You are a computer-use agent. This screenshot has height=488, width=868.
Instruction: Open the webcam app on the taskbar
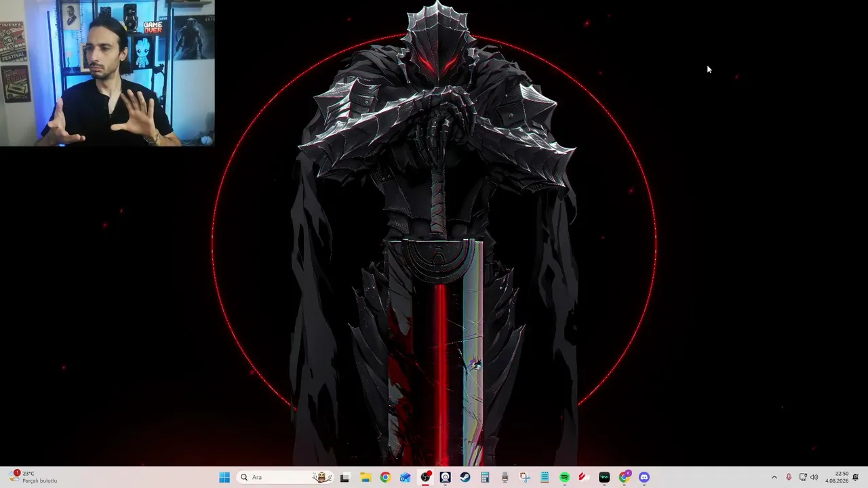[445, 477]
